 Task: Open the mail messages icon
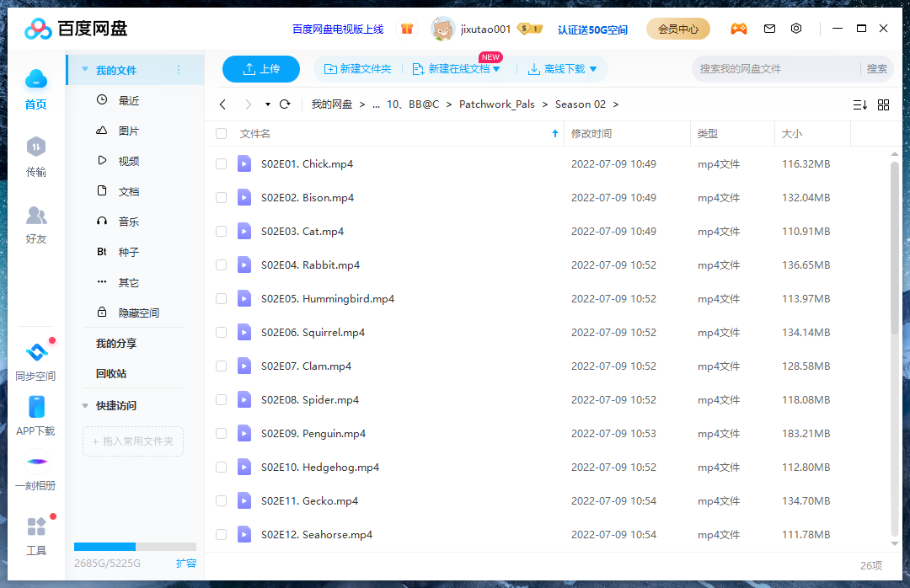point(769,29)
